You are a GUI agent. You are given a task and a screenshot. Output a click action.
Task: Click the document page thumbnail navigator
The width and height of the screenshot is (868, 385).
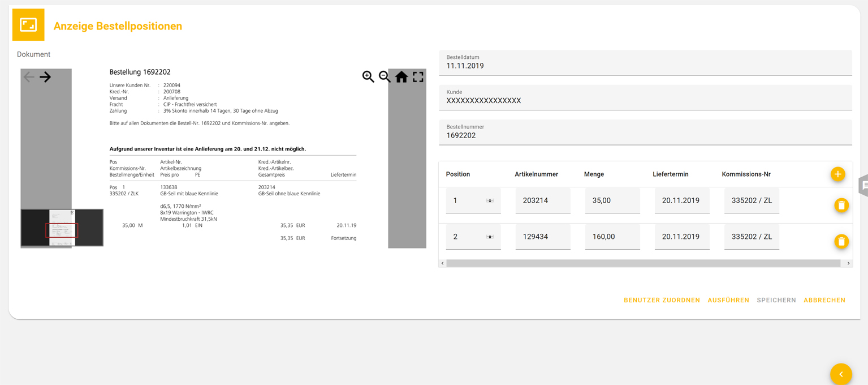click(x=62, y=228)
